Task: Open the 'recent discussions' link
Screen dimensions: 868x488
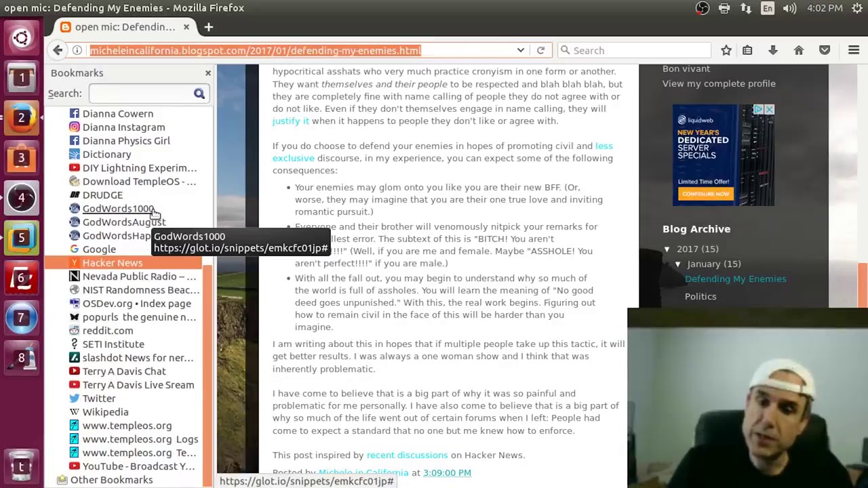Action: point(407,455)
